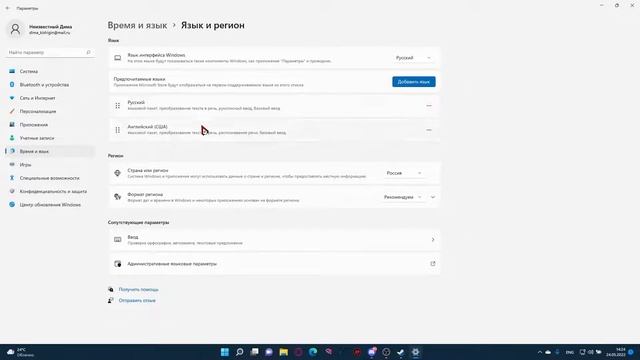Open the weather widget on the taskbar
Image resolution: width=640 pixels, height=360 pixels.
click(21, 352)
